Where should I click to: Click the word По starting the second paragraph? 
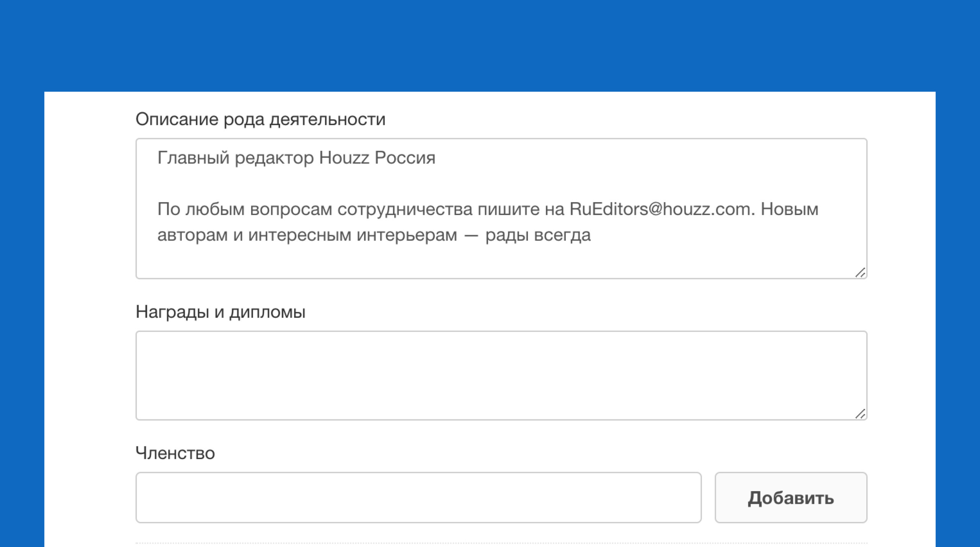(168, 209)
